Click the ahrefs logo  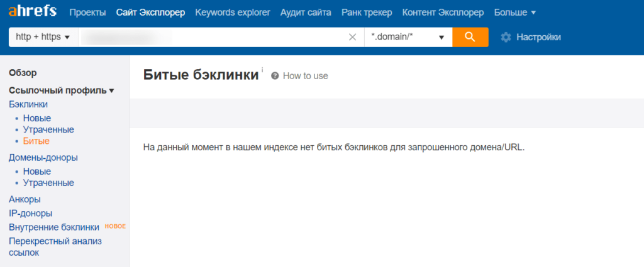click(33, 11)
